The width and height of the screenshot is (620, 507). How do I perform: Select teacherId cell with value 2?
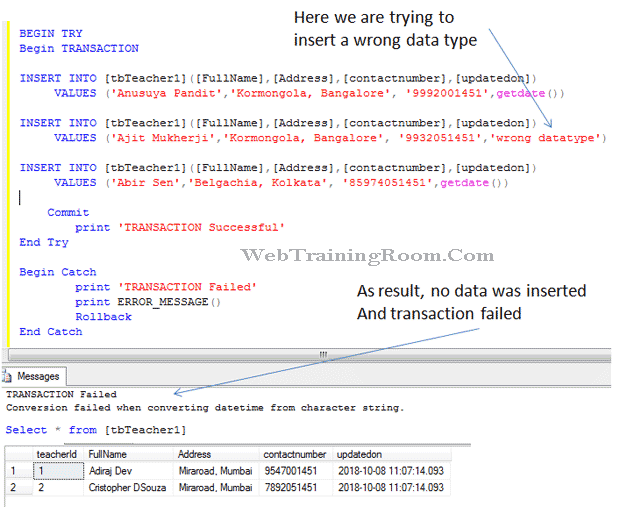[59, 488]
